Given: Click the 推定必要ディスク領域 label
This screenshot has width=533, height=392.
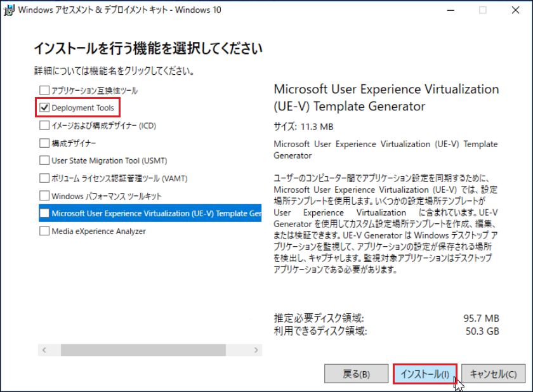Looking at the screenshot, I should pyautogui.click(x=319, y=318).
